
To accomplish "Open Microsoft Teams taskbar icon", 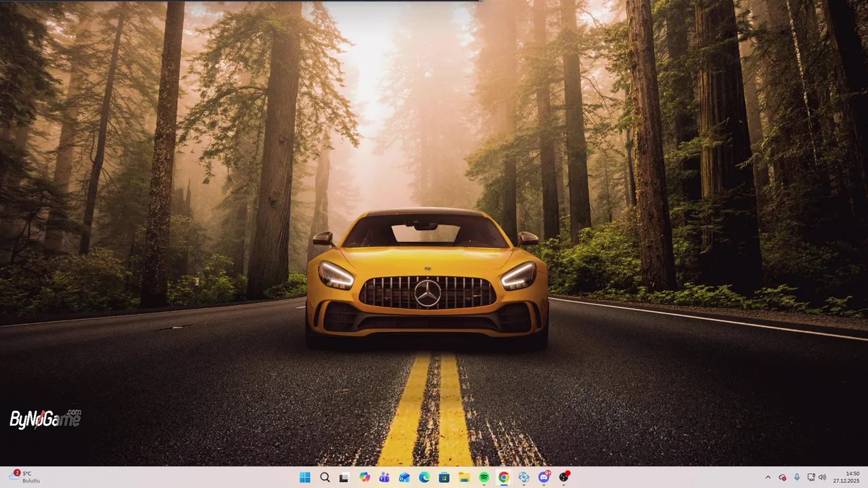I will click(x=384, y=477).
